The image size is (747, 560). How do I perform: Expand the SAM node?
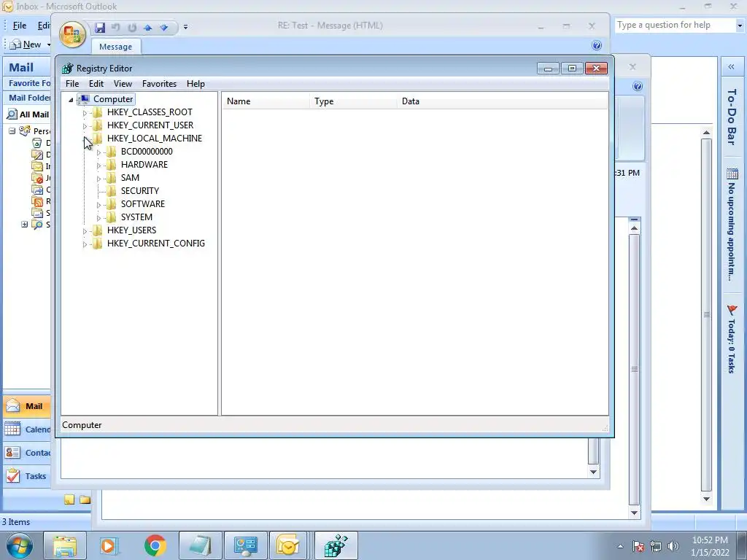coord(98,179)
